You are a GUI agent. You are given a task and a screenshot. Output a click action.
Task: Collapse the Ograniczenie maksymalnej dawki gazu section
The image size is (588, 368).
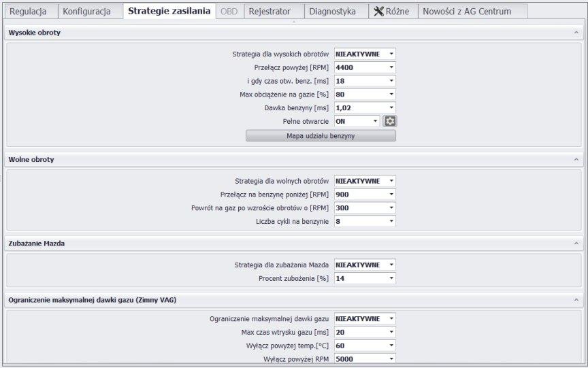coord(576,300)
